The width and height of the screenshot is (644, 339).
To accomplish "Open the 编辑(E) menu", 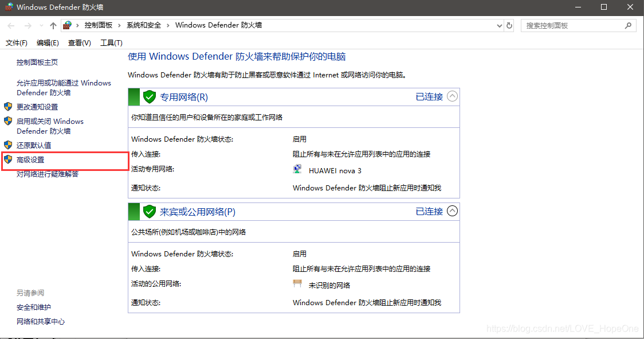I will pos(48,43).
